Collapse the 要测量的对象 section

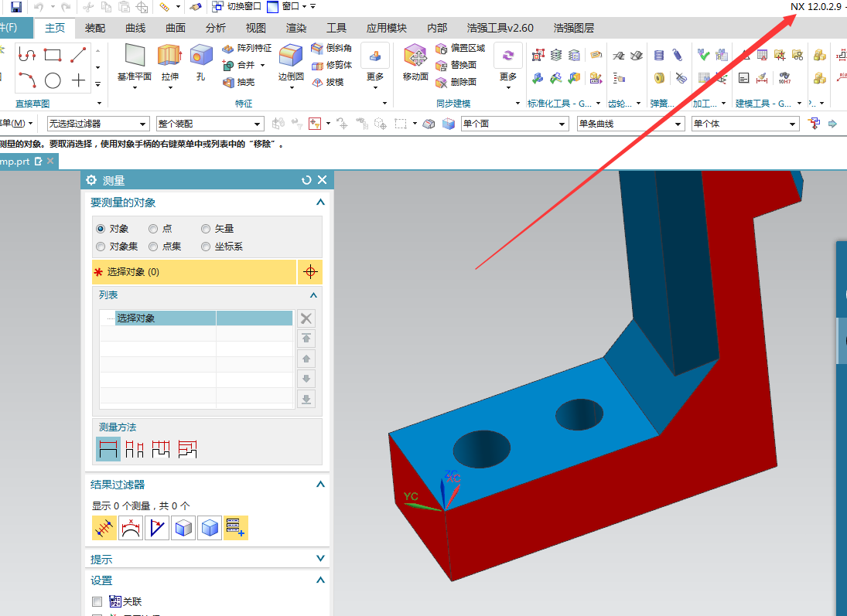[320, 202]
